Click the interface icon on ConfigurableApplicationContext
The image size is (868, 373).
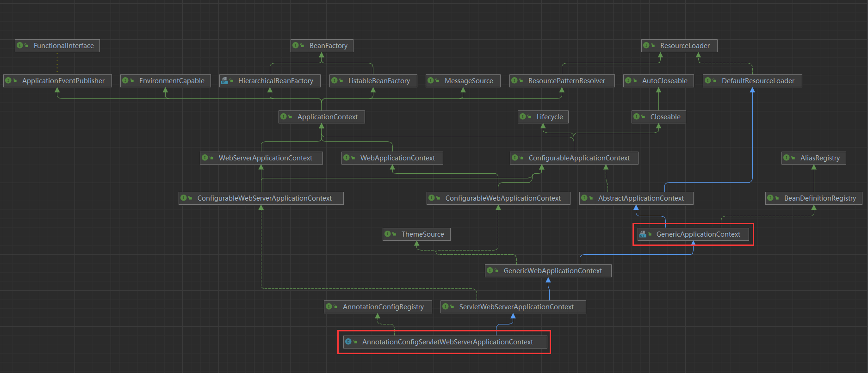click(x=515, y=158)
